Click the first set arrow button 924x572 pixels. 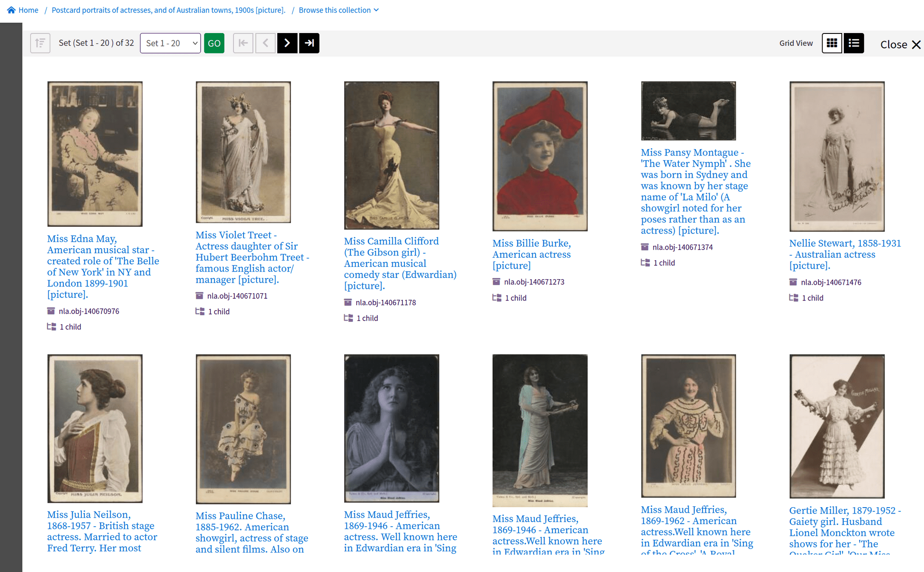pos(243,43)
